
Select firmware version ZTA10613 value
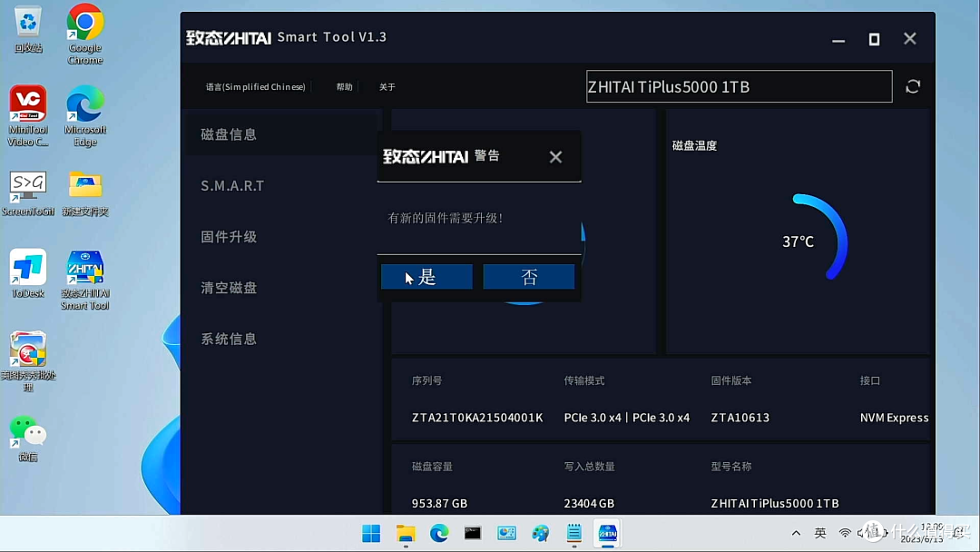[x=740, y=418]
